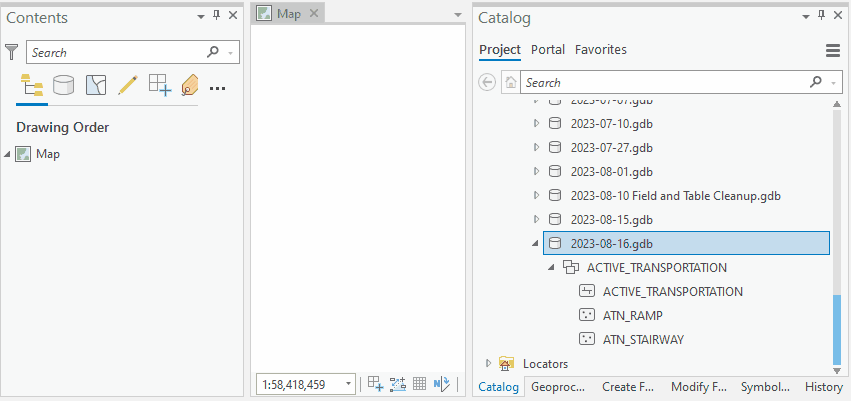Image resolution: width=851 pixels, height=401 pixels.
Task: Open the map view tab list dropdown
Action: [458, 15]
